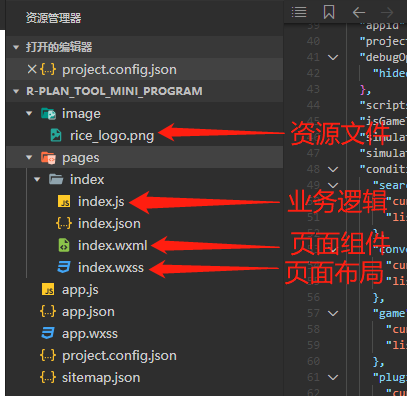Image resolution: width=407 pixels, height=396 pixels.
Task: Click the JS icon beside index.js
Action: click(64, 201)
